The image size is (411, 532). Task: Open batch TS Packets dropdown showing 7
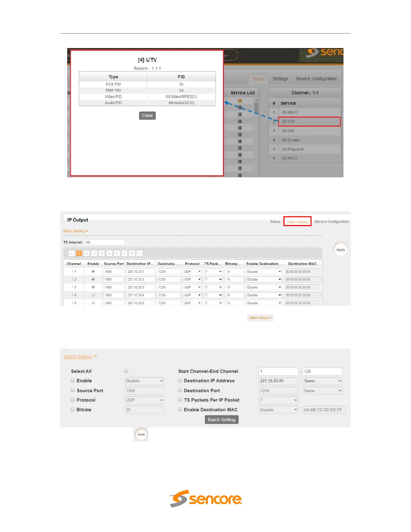click(x=278, y=400)
